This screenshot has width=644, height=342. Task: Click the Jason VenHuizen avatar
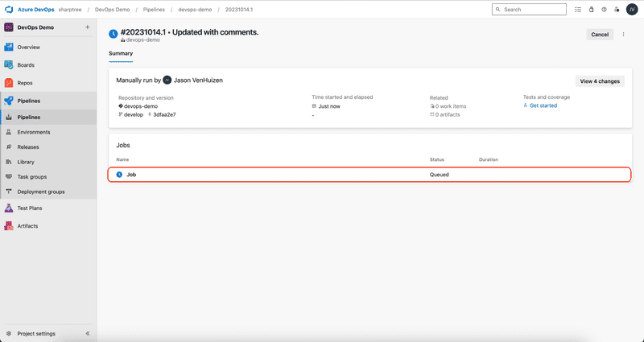pos(167,80)
